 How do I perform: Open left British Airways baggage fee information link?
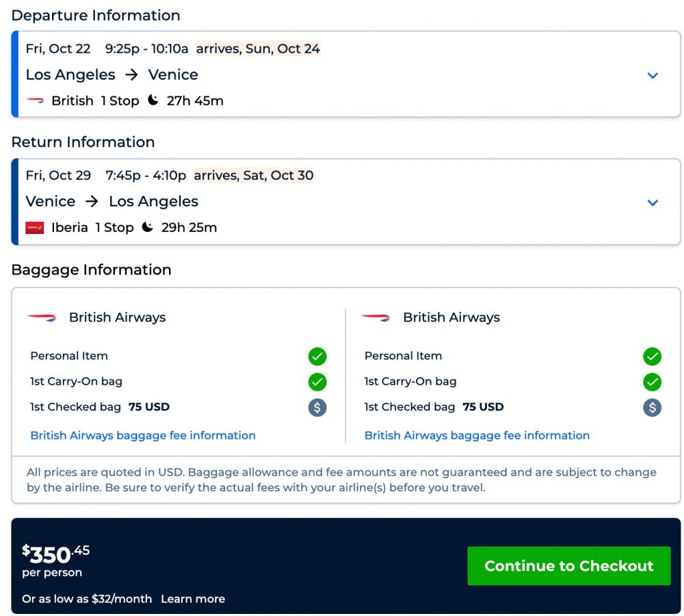143,436
